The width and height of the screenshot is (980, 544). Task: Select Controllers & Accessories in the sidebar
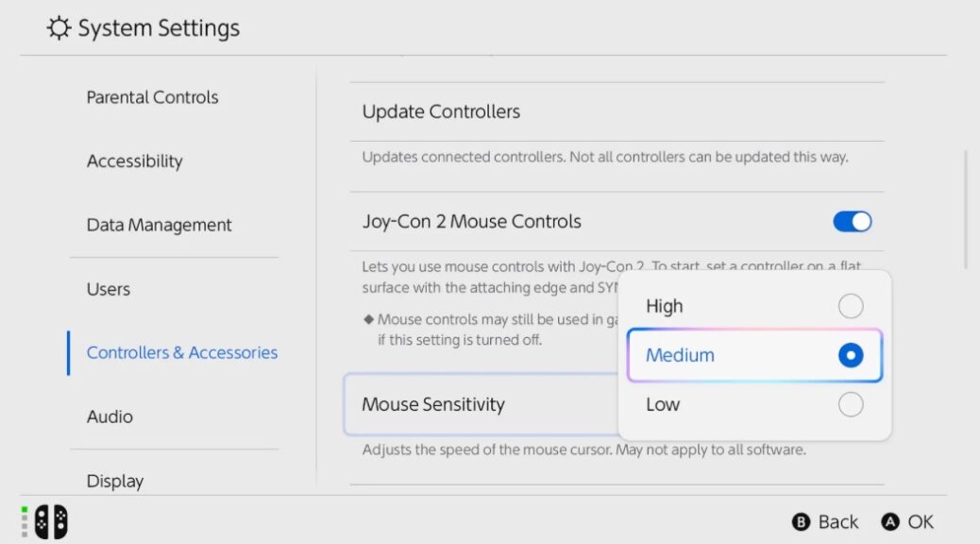pos(181,352)
